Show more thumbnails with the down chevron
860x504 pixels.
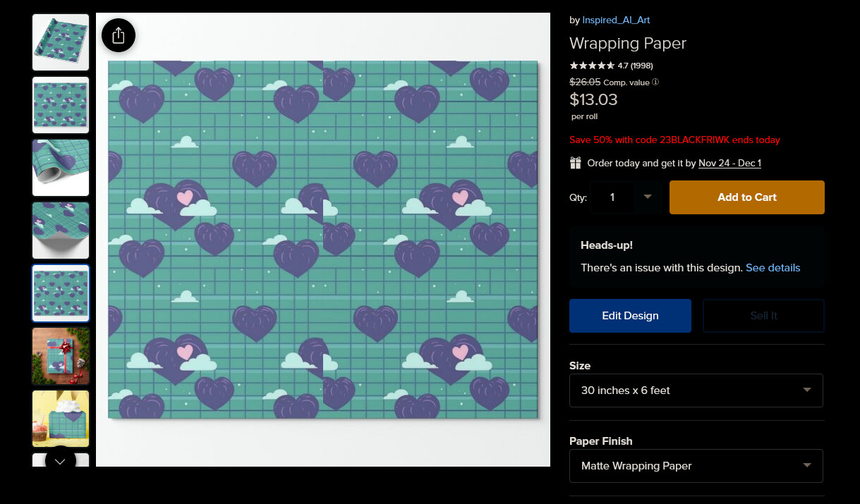click(60, 462)
